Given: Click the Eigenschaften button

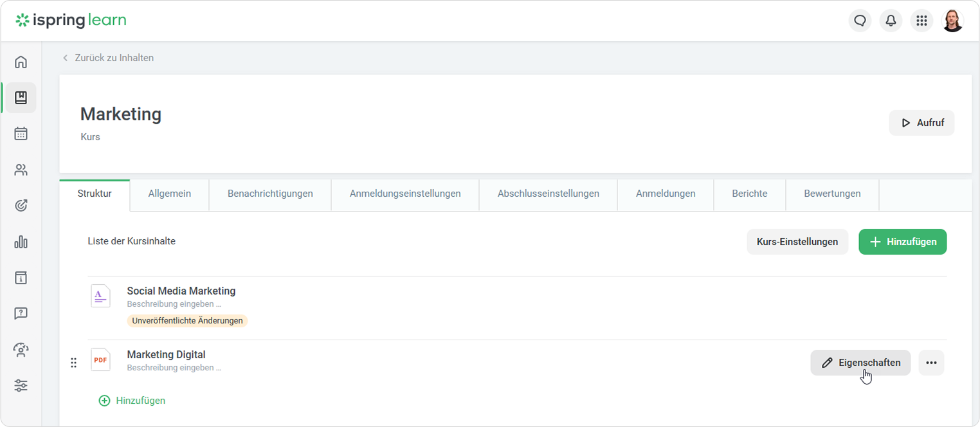Looking at the screenshot, I should click(x=860, y=363).
